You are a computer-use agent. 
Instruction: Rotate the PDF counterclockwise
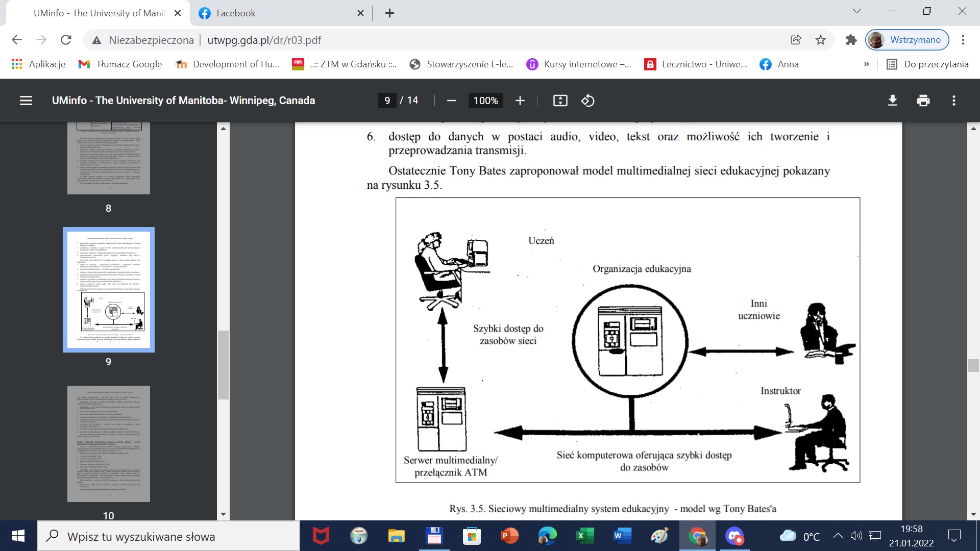[x=587, y=101]
